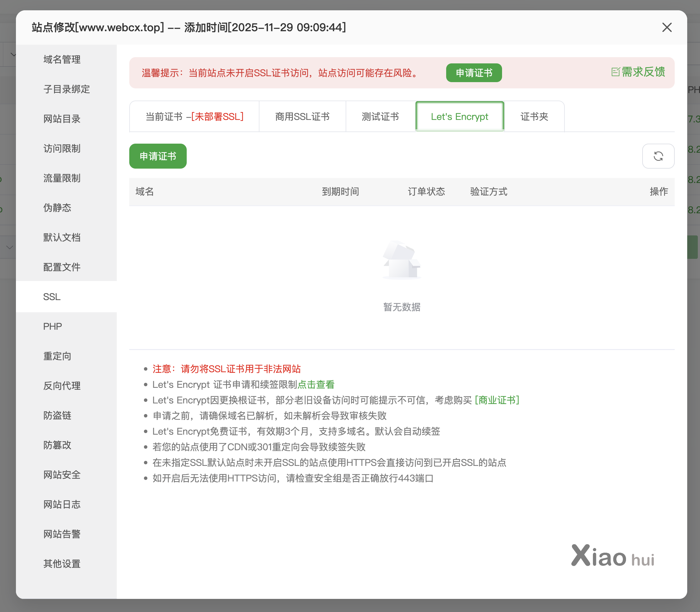Click the empty data box illustration

[x=402, y=260]
